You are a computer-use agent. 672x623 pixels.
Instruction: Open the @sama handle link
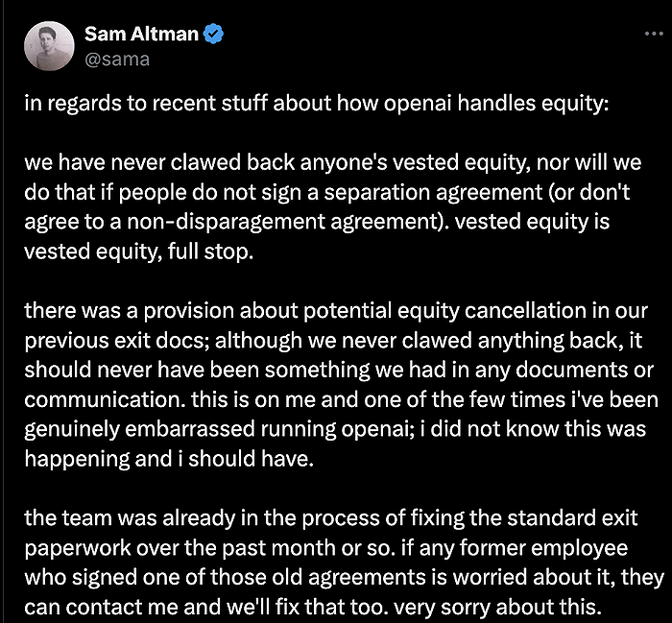tap(117, 59)
